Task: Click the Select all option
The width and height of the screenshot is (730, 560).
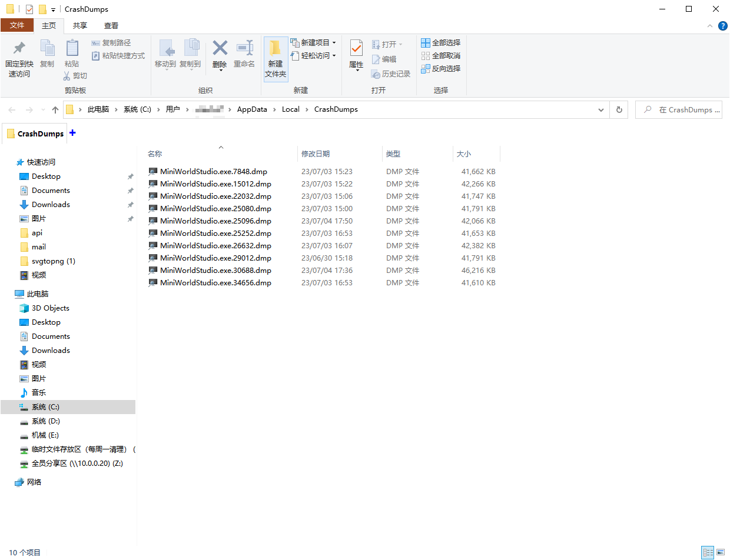Action: pos(441,43)
